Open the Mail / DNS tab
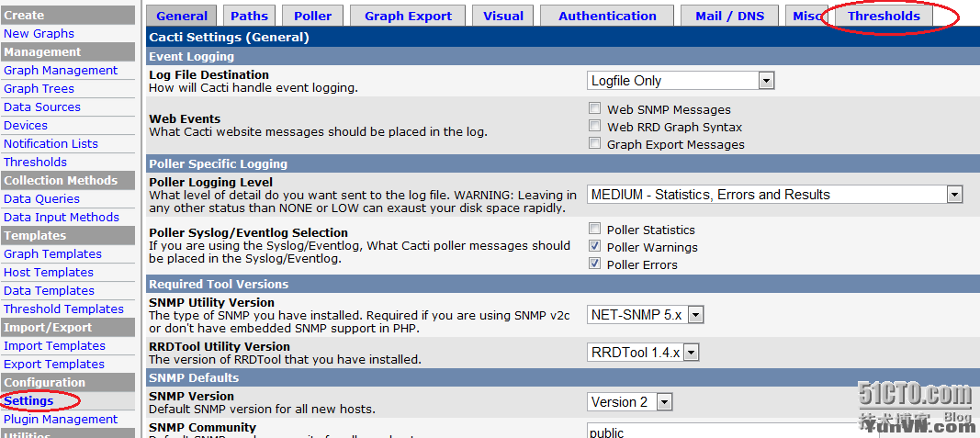This screenshot has width=980, height=438. [730, 17]
